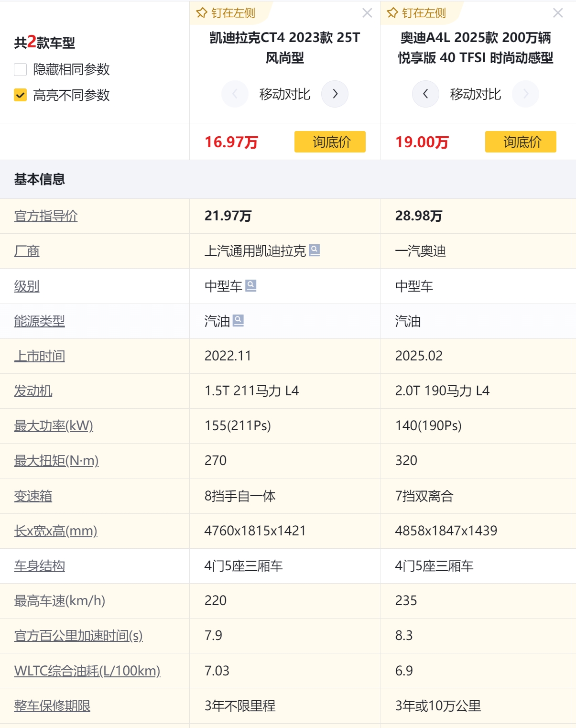Open the 长x宽x高(mm) parameter link
Screen dimensions: 576x728
(55, 531)
